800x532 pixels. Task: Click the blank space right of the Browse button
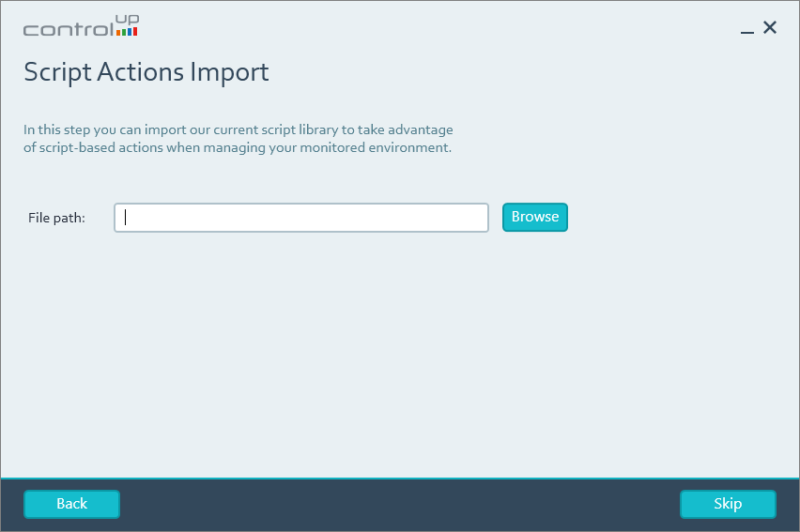click(676, 218)
